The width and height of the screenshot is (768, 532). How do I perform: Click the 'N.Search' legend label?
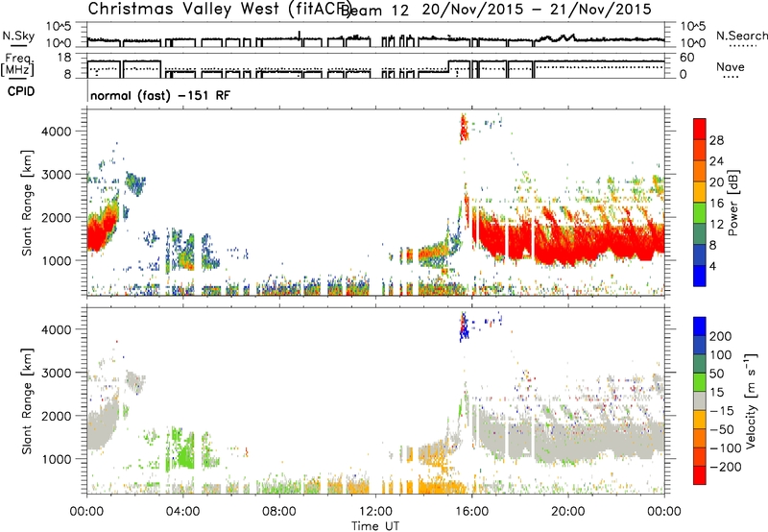741,36
